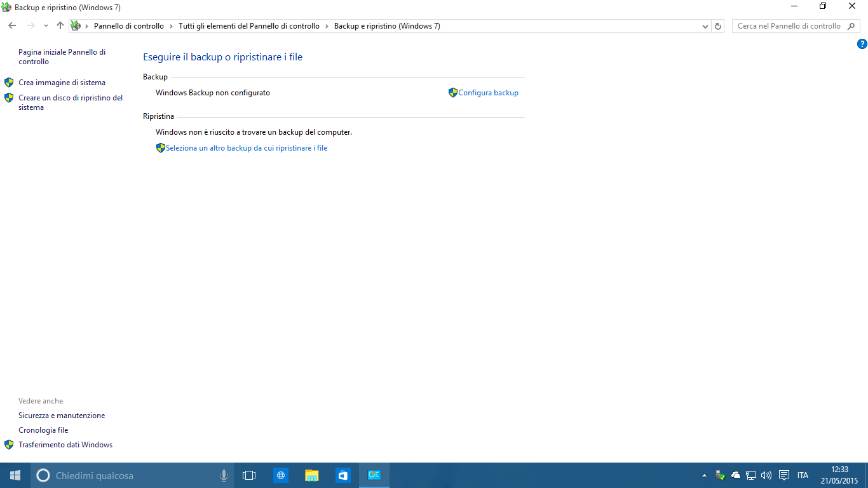Viewport: 868px width, 488px height.
Task: Open 'Cronologia file' link
Action: pos(43,430)
